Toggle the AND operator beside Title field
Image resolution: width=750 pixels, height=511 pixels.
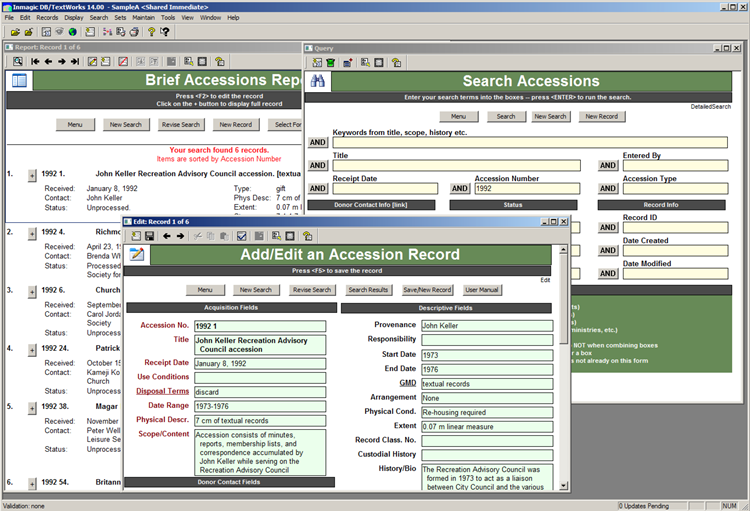(x=318, y=166)
